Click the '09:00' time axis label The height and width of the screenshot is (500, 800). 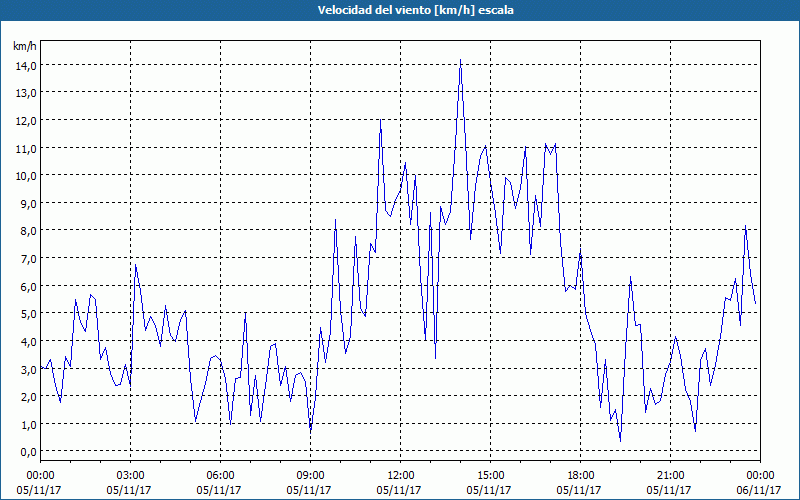point(310,476)
